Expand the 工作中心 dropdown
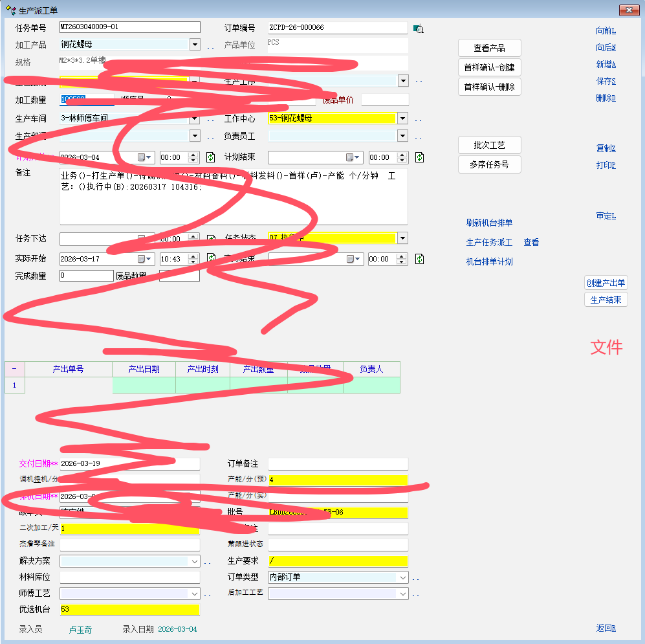The height and width of the screenshot is (644, 645). 403,118
